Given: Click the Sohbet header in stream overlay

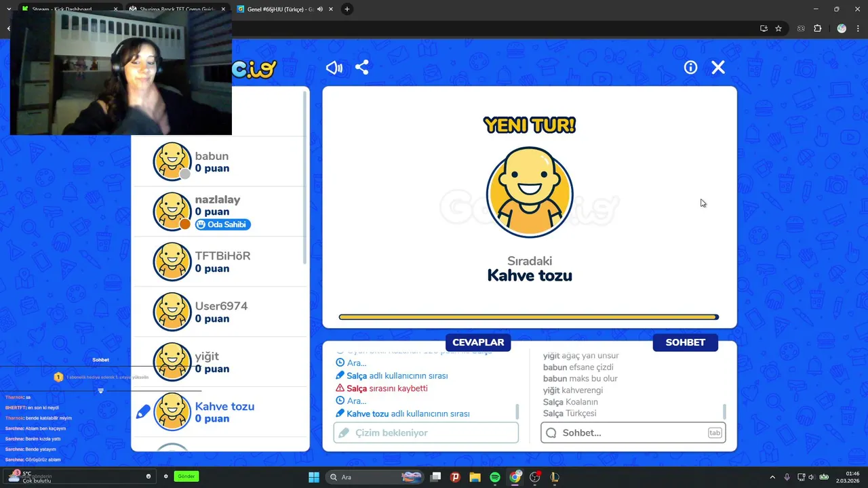Looking at the screenshot, I should pyautogui.click(x=100, y=360).
